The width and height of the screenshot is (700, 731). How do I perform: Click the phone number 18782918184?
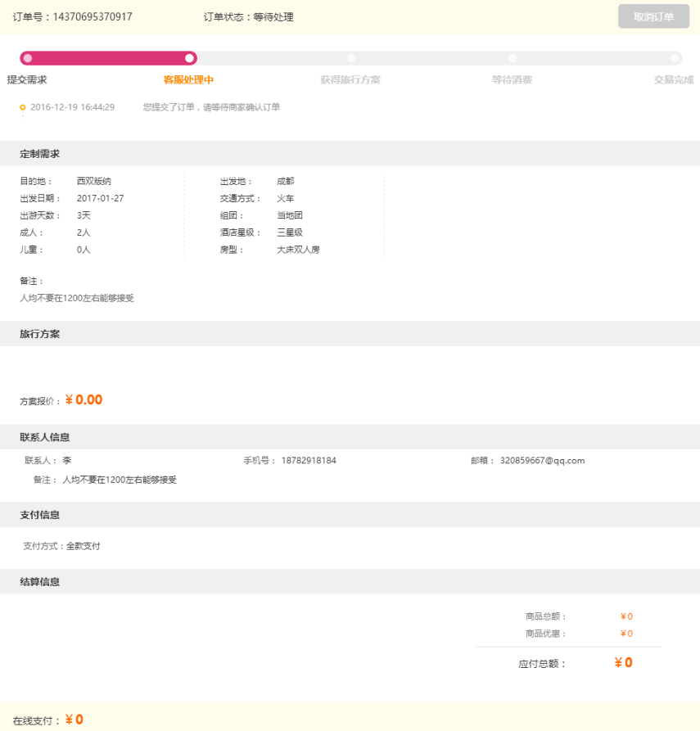click(309, 461)
